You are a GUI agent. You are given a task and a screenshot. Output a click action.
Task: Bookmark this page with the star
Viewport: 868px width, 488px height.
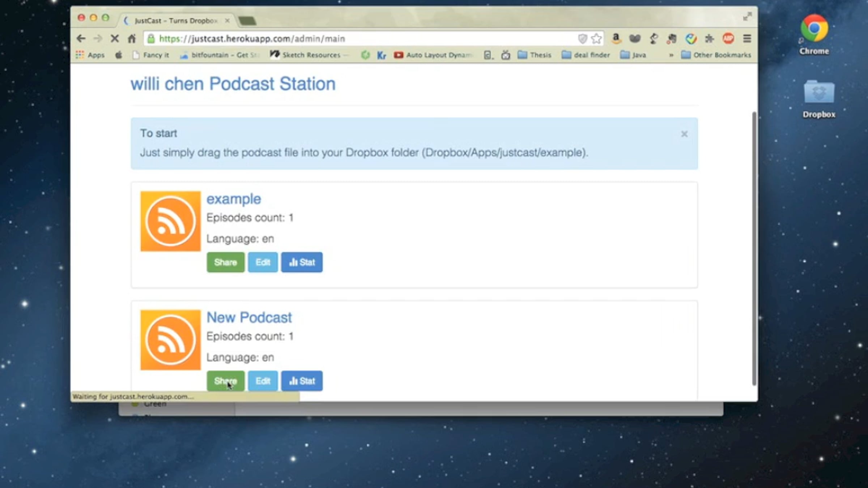[596, 39]
